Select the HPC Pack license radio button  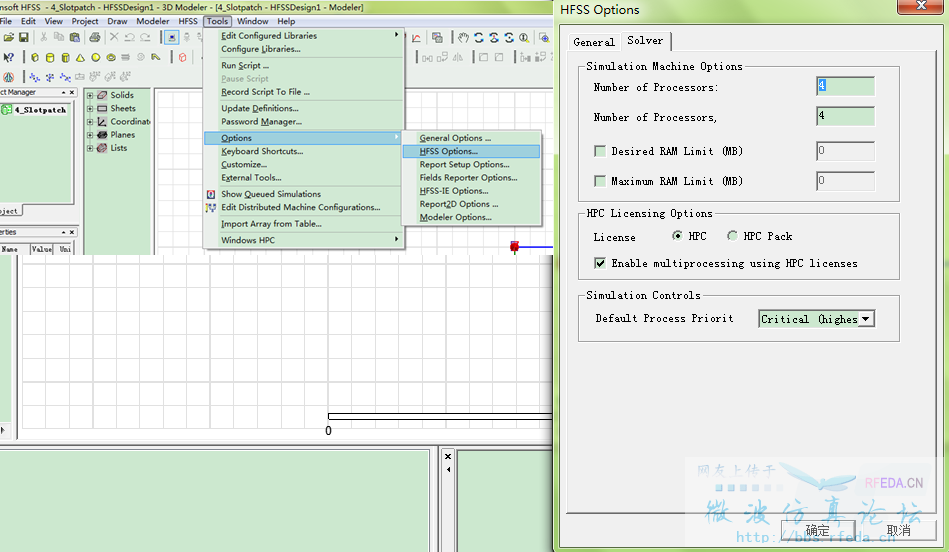tap(732, 236)
